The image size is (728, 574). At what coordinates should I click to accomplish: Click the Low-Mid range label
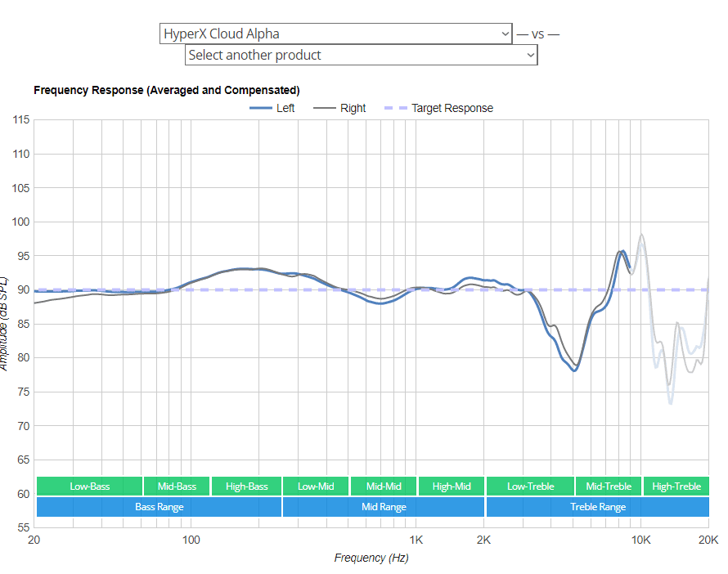tap(316, 487)
